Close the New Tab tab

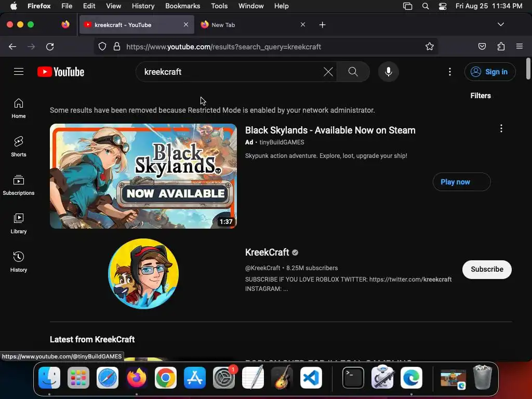(303, 24)
